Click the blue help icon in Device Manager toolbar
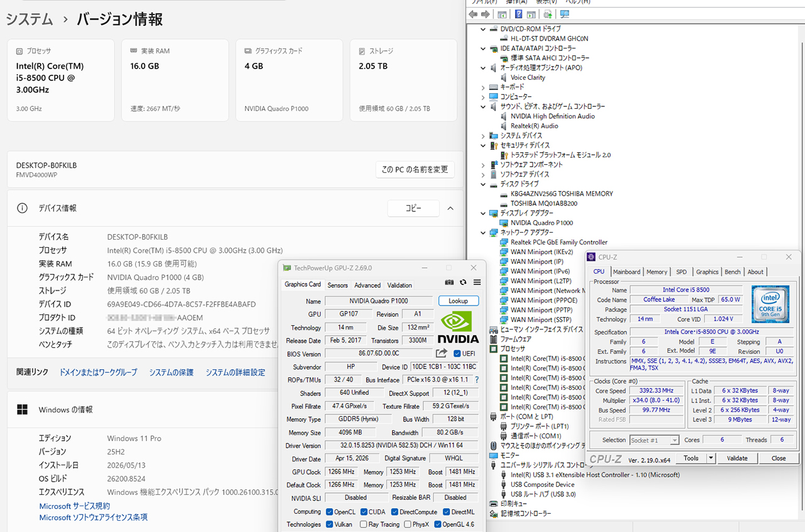805x532 pixels. [x=519, y=14]
